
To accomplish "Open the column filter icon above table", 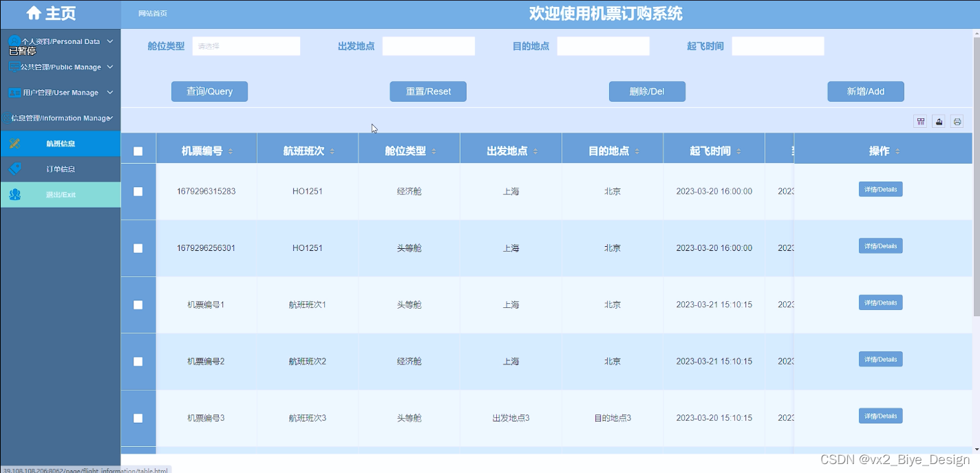I will click(x=920, y=122).
